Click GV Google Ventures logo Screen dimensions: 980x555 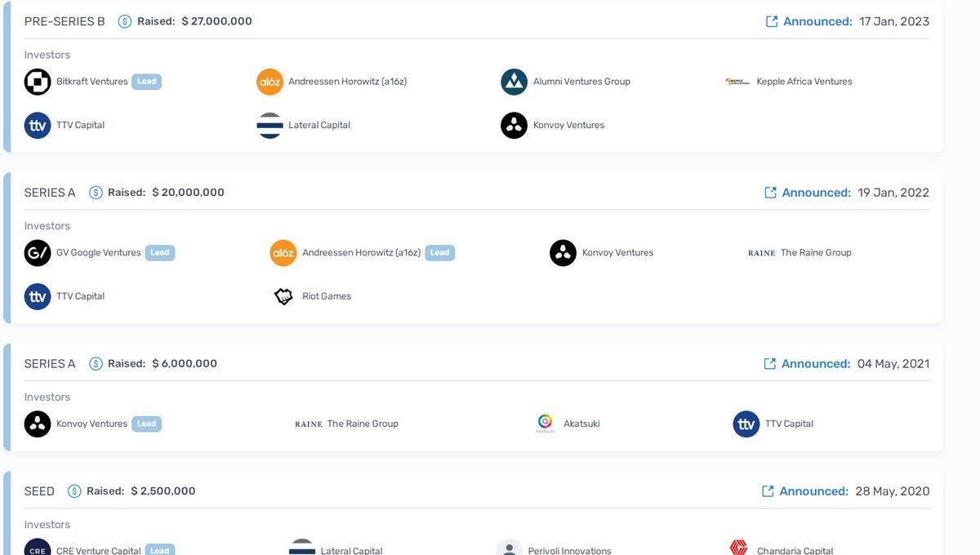[x=38, y=253]
